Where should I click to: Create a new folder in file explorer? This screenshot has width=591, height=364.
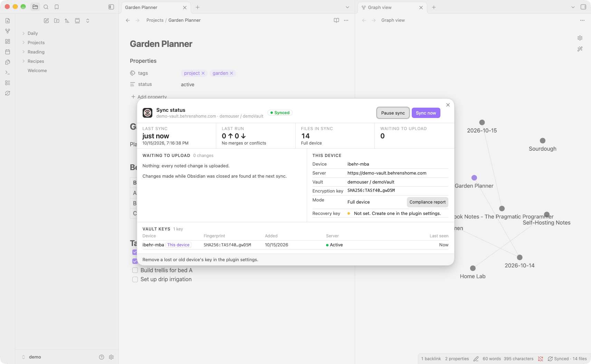[x=57, y=21]
